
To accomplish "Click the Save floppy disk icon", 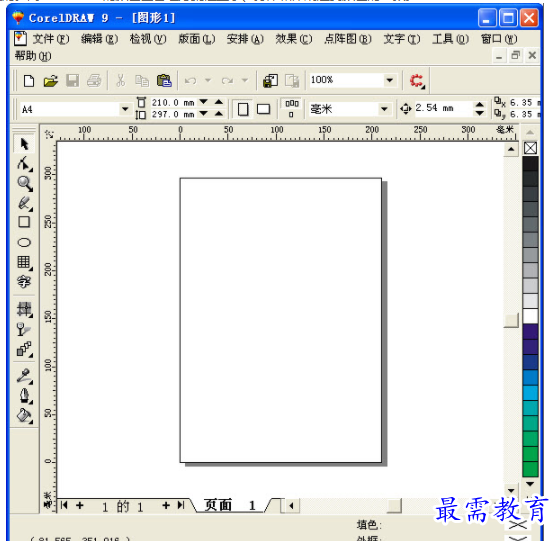I will [72, 81].
